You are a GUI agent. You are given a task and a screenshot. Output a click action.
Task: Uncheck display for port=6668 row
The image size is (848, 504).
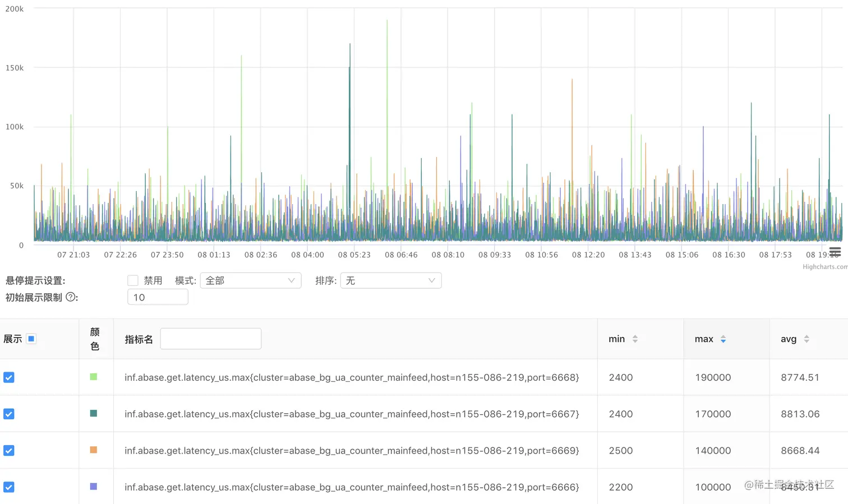click(x=9, y=377)
